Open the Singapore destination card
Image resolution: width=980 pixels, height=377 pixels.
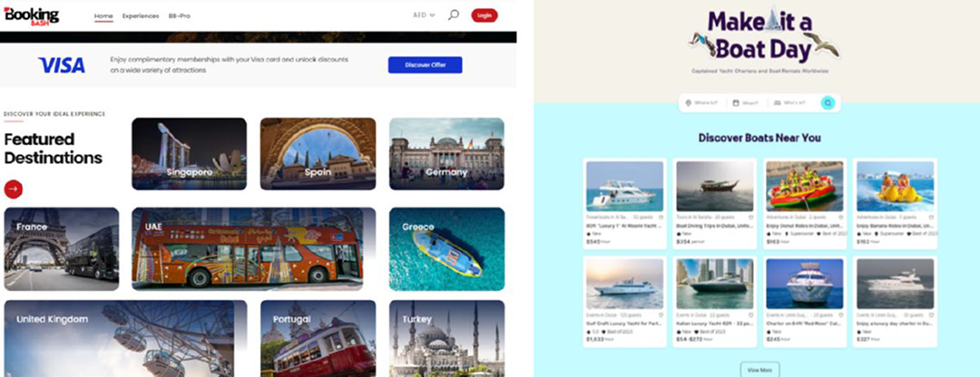pos(189,153)
